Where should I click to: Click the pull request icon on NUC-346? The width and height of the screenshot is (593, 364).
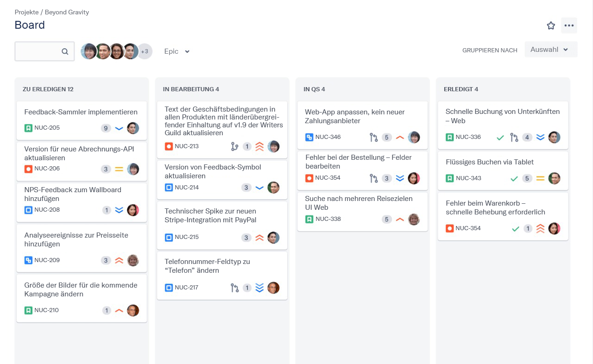coord(373,138)
